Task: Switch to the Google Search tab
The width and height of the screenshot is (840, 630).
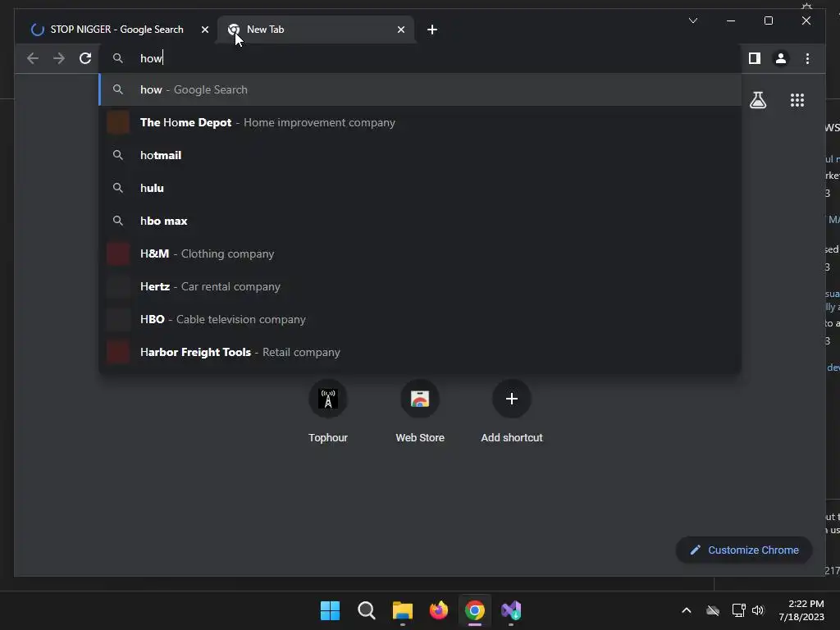Action: click(116, 30)
